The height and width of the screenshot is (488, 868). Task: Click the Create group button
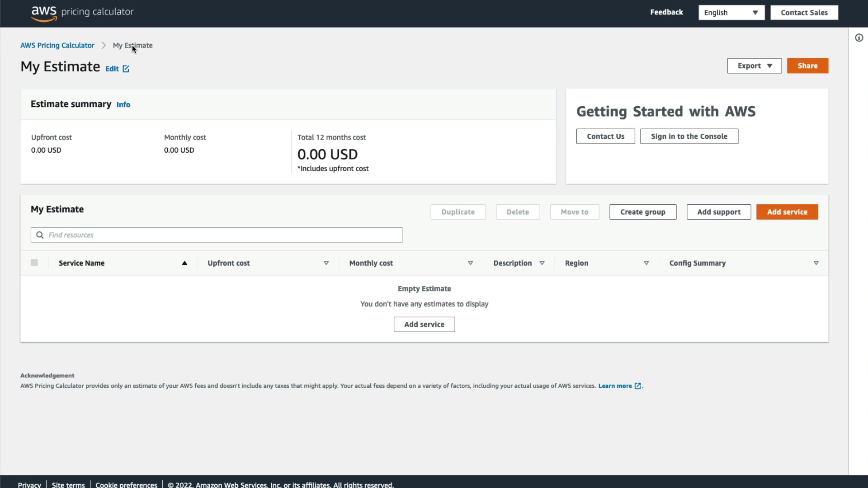[642, 212]
